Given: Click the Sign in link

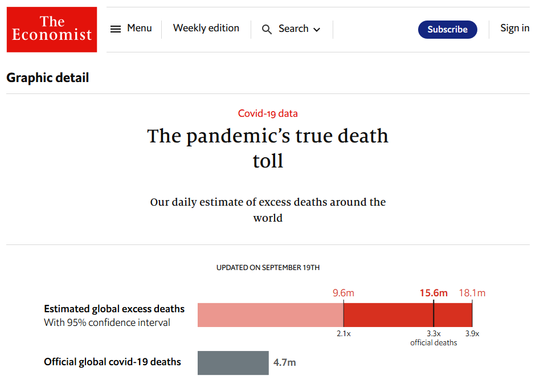Looking at the screenshot, I should (x=514, y=28).
